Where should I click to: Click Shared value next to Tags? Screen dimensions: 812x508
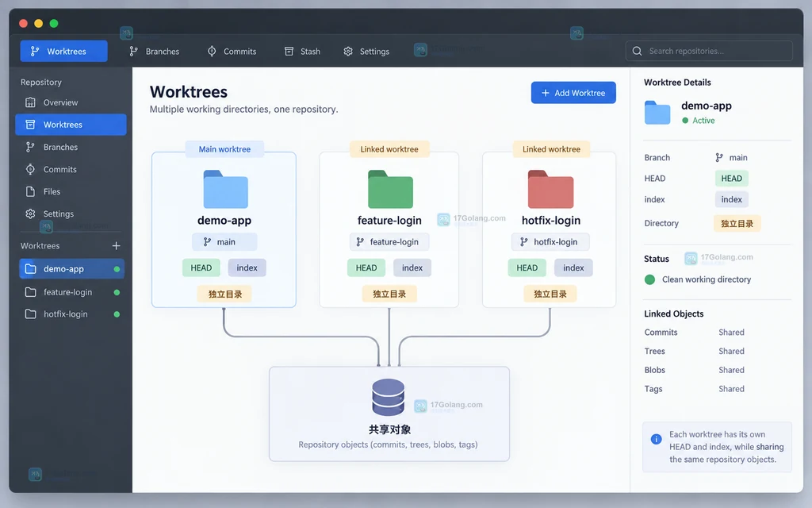[x=731, y=389]
